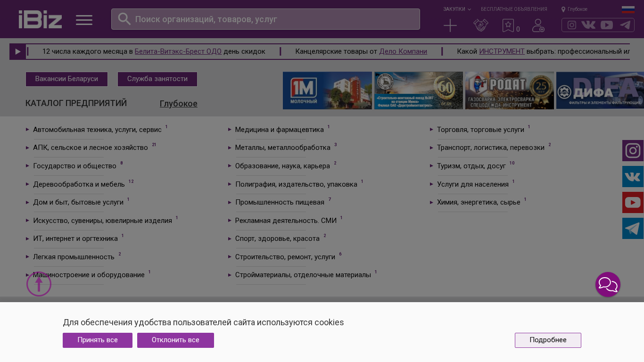Viewport: 644px width, 362px height.
Task: Open the Глубокое city selector in catalog
Action: (179, 104)
